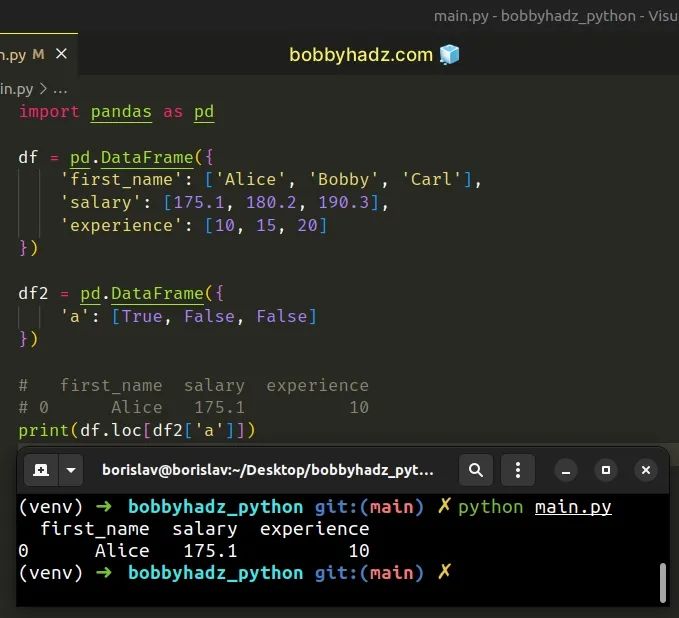The width and height of the screenshot is (679, 618).
Task: Click '.loc' in the print statement
Action: click(122, 430)
